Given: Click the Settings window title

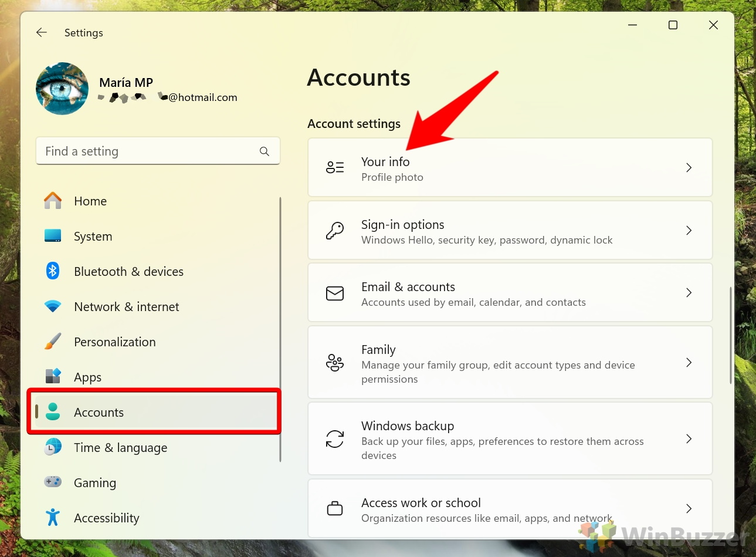Looking at the screenshot, I should point(84,33).
